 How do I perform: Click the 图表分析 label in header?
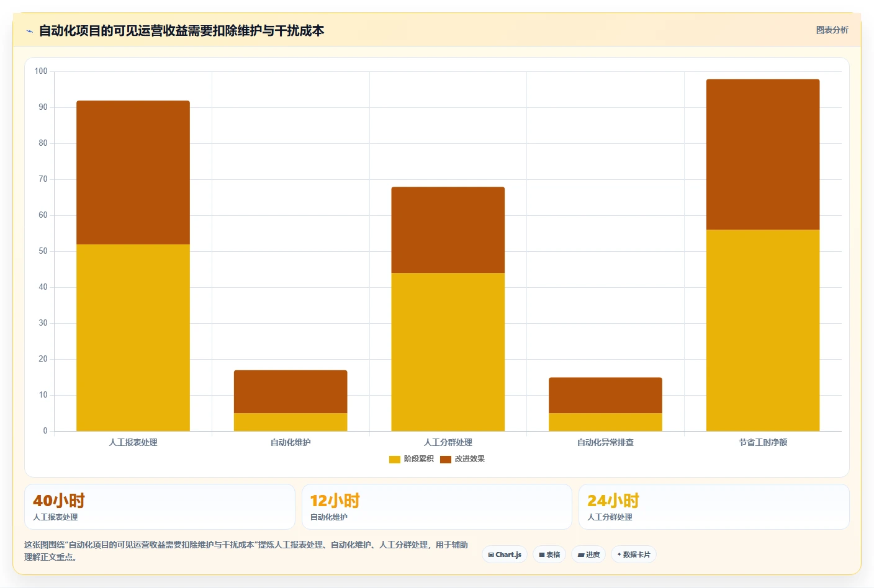pyautogui.click(x=832, y=30)
